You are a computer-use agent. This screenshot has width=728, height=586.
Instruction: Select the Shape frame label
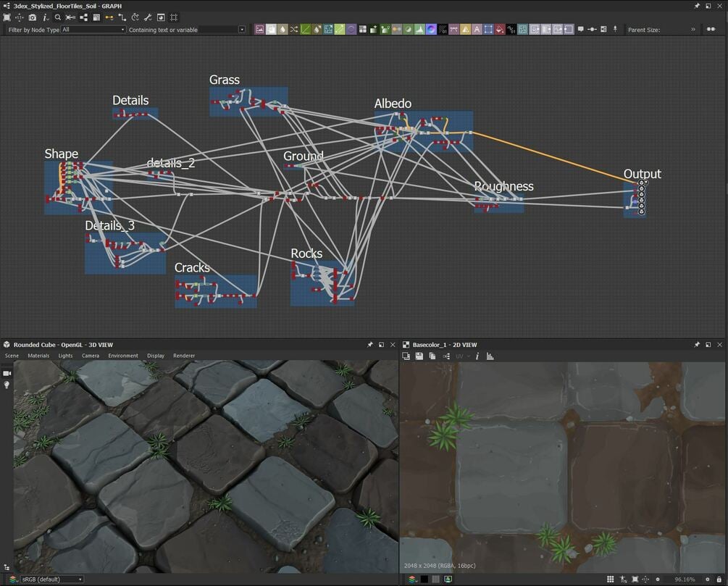62,154
